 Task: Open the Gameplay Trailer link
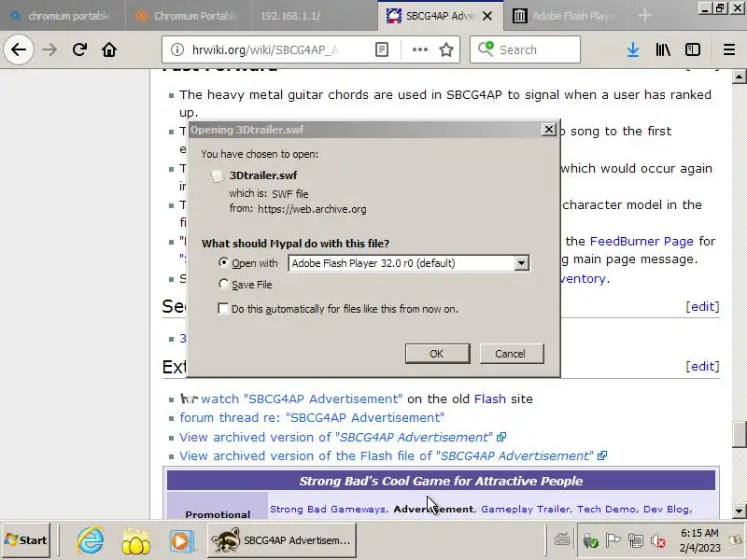pos(525,509)
